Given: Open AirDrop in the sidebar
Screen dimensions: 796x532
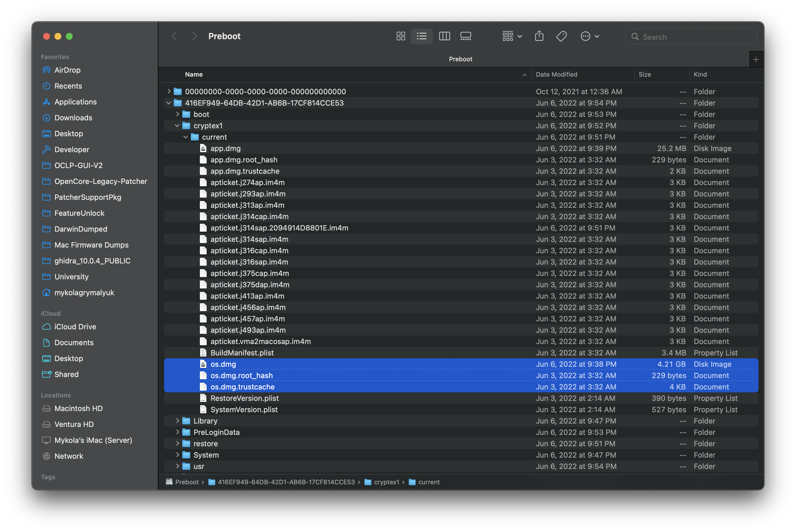Looking at the screenshot, I should tap(68, 70).
